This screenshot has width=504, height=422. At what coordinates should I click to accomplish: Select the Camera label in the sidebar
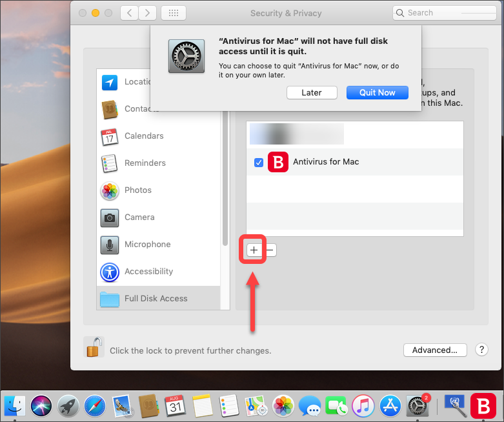139,217
